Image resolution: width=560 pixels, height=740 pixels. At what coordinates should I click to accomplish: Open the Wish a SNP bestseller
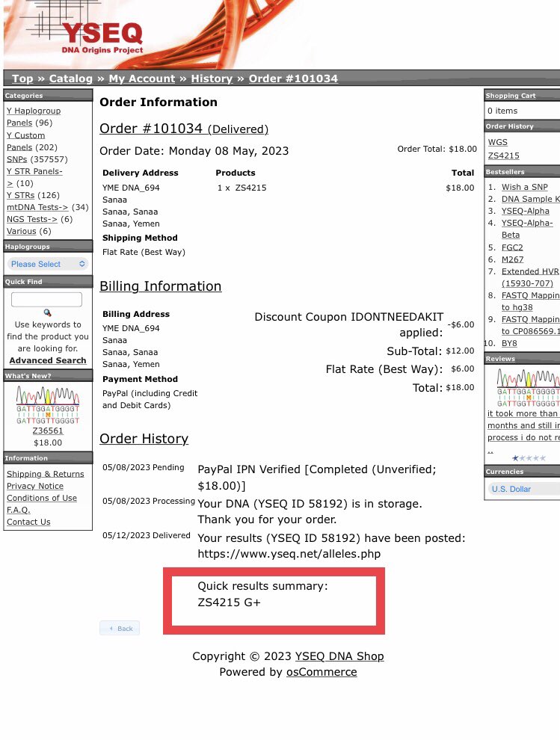coord(525,187)
